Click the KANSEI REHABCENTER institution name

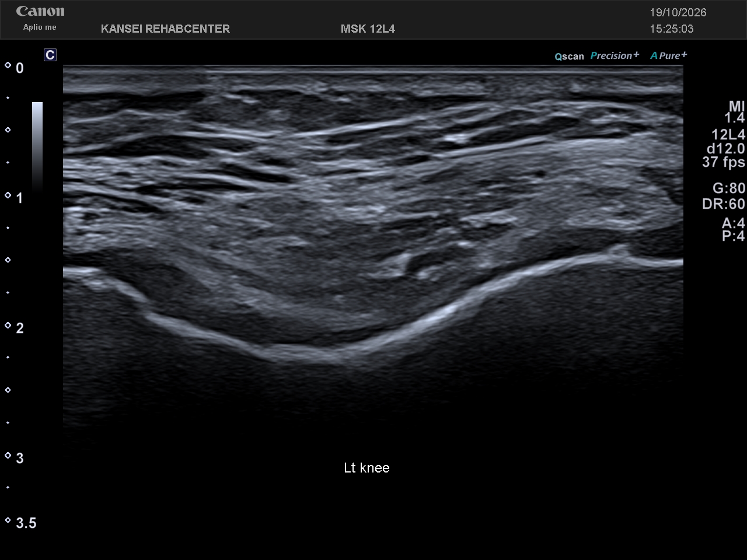pos(165,29)
